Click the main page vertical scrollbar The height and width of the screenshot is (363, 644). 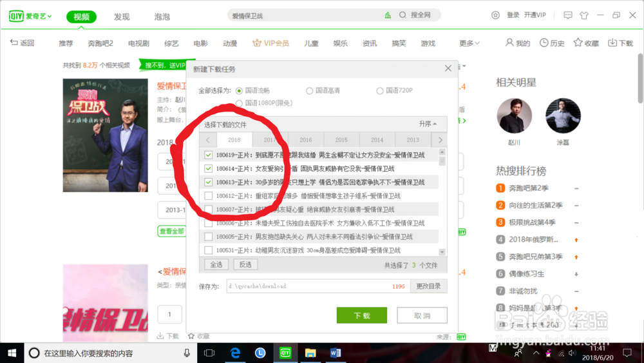pos(640,78)
